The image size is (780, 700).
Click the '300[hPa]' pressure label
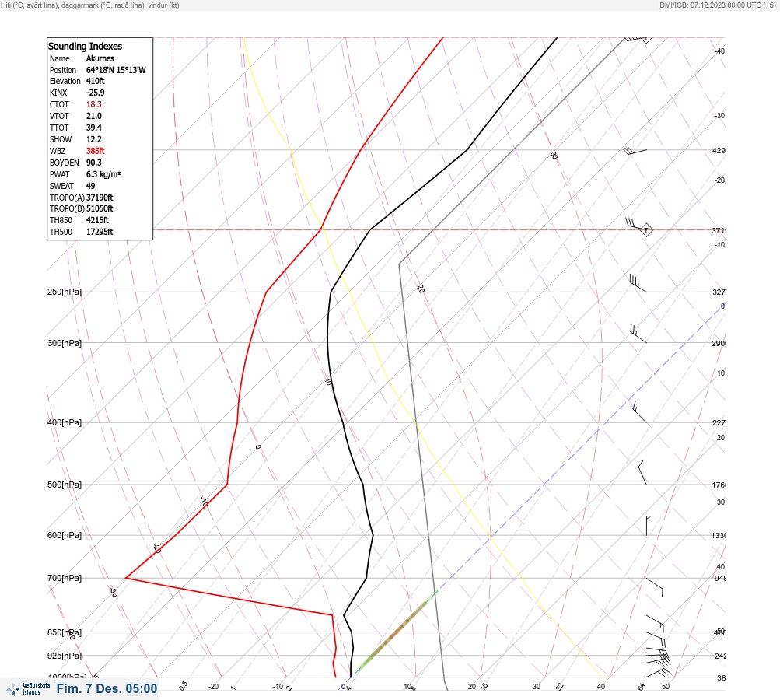pyautogui.click(x=65, y=343)
